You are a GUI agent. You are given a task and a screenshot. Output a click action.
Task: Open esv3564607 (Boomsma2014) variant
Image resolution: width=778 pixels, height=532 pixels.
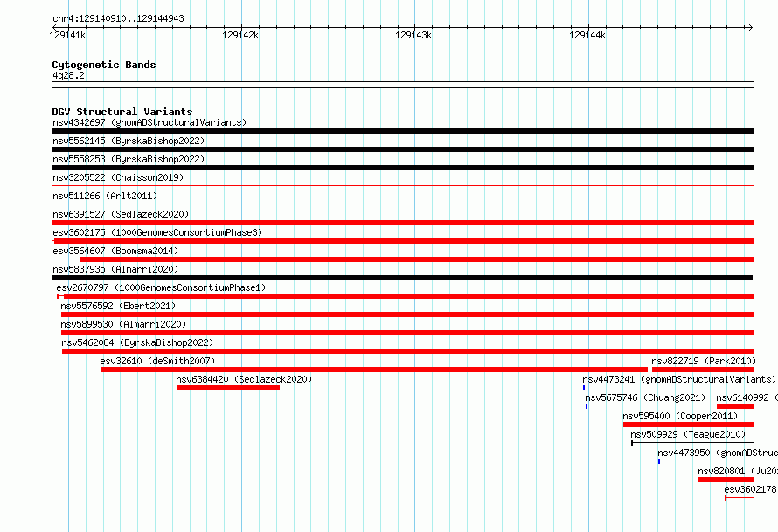pos(115,251)
